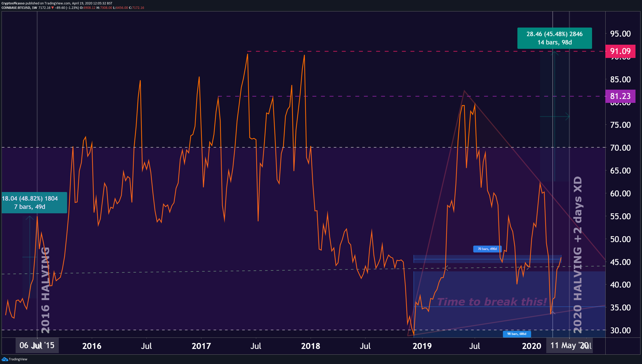This screenshot has width=642, height=364.
Task: Click the 95.00 price axis value
Action: click(620, 34)
